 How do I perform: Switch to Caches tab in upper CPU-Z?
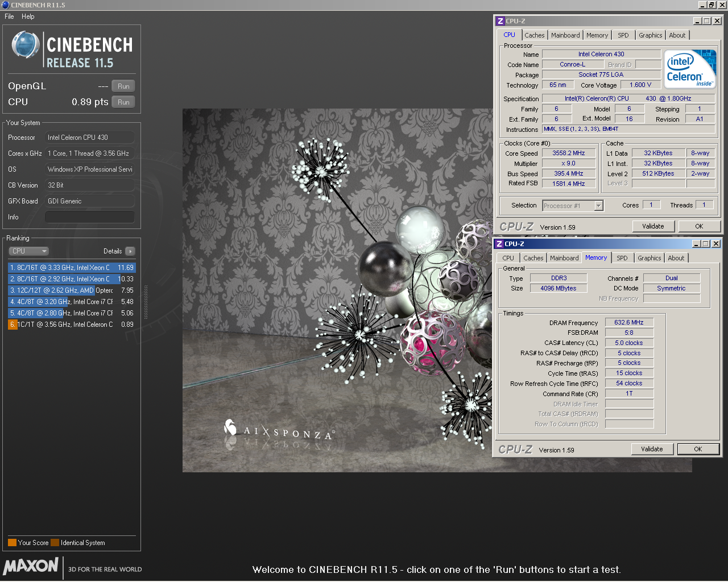pos(535,35)
